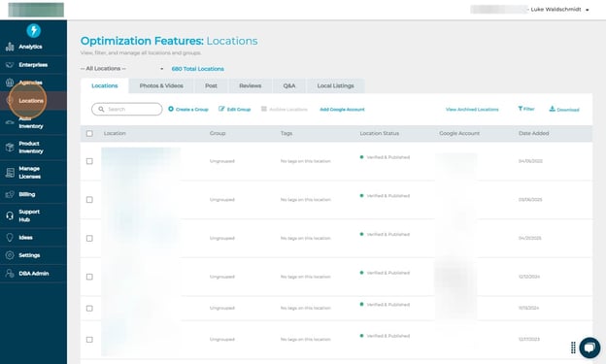Click the Ideas lightbulb icon
This screenshot has height=364, width=606.
click(10, 237)
